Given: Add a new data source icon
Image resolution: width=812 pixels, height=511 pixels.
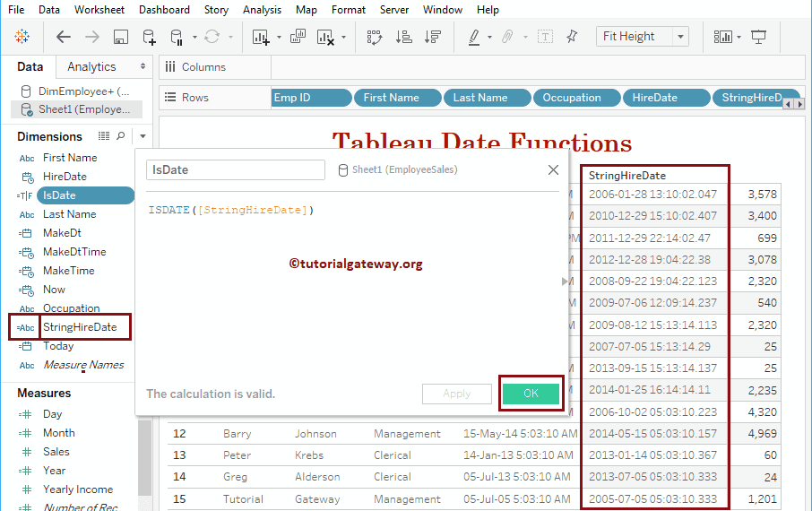Looking at the screenshot, I should 149,37.
